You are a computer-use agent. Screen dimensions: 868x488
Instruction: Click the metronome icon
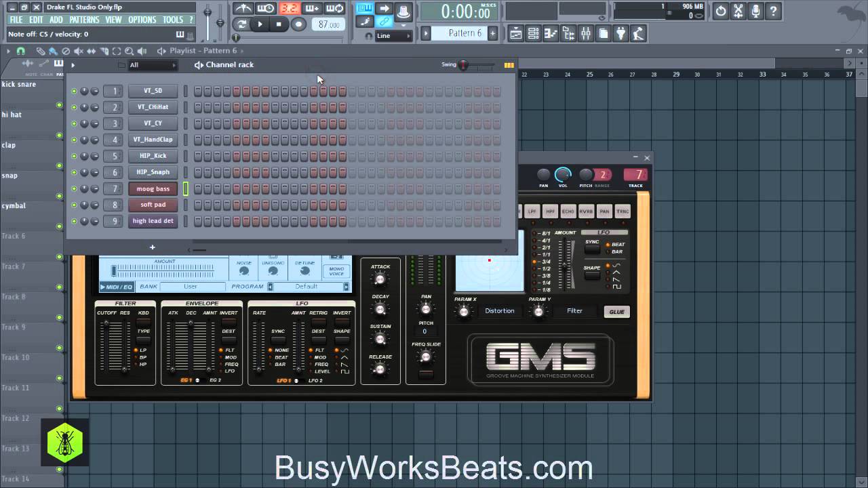243,8
